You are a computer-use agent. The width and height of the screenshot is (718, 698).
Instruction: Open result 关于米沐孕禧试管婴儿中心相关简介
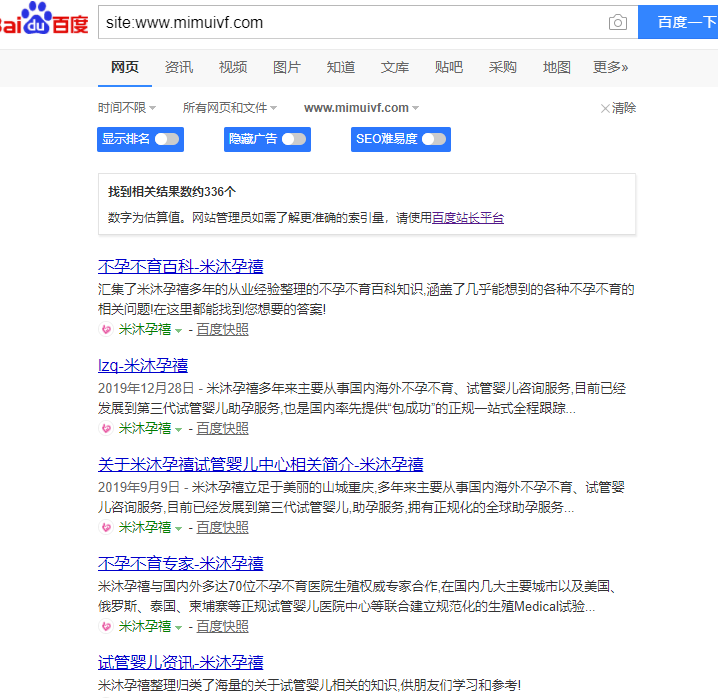(261, 464)
